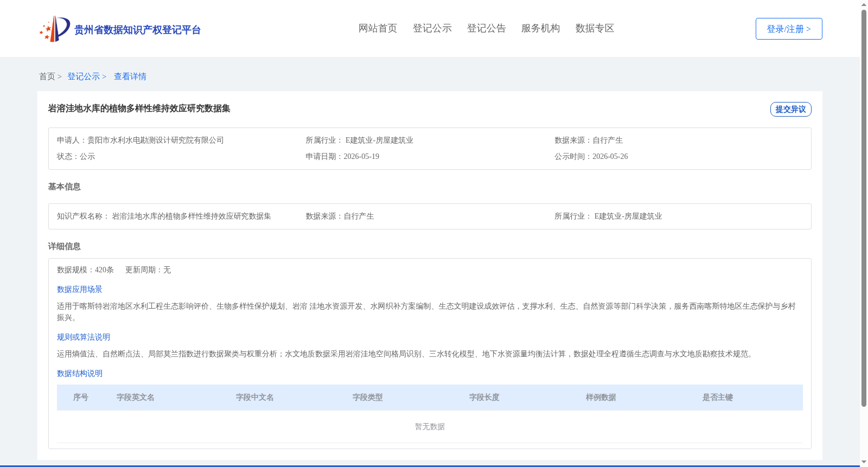The height and width of the screenshot is (467, 868).
Task: Click the 数据结构说明 heading
Action: [80, 373]
